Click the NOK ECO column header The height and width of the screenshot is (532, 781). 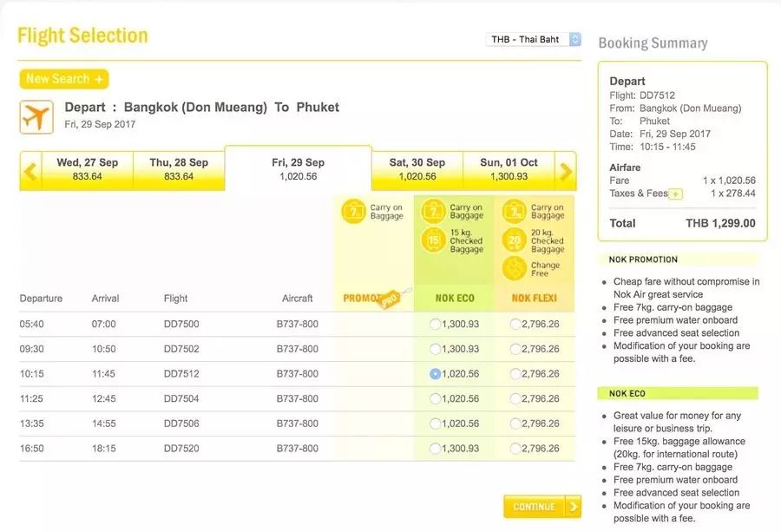point(455,299)
